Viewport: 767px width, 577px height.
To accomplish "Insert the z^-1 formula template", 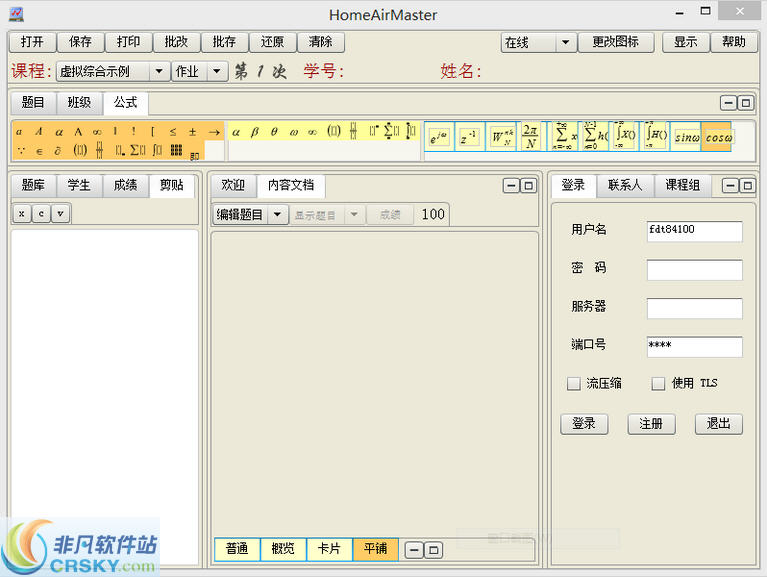I will [x=469, y=137].
